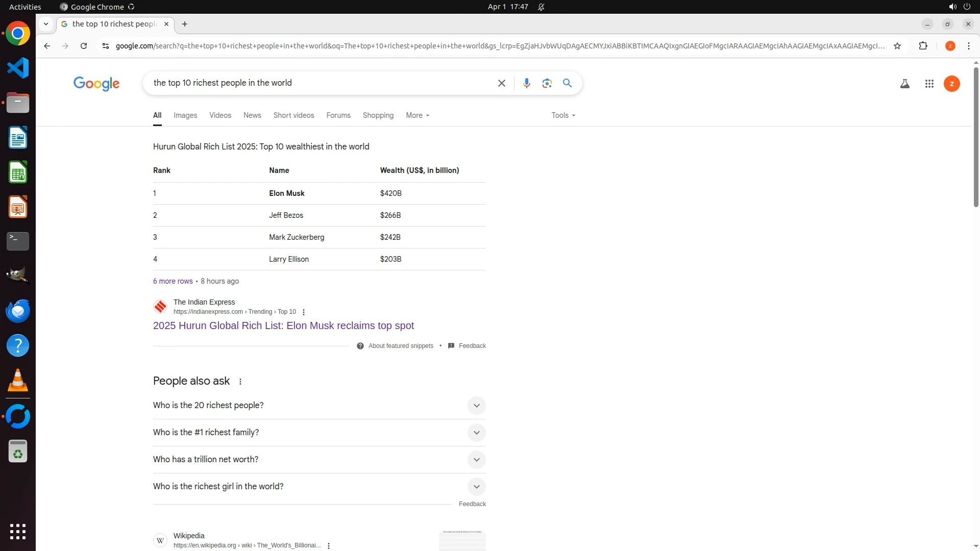Switch to the News tab

[x=252, y=115]
